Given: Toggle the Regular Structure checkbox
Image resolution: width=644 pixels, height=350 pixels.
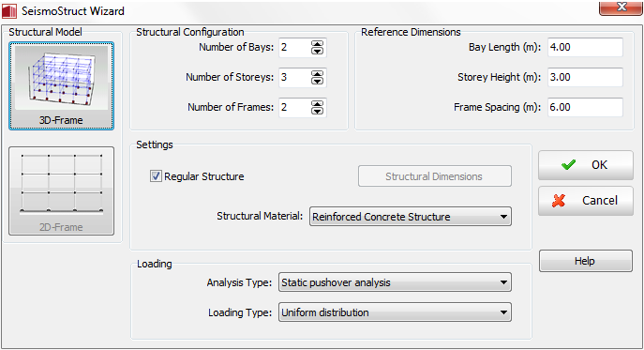Looking at the screenshot, I should click(x=156, y=176).
